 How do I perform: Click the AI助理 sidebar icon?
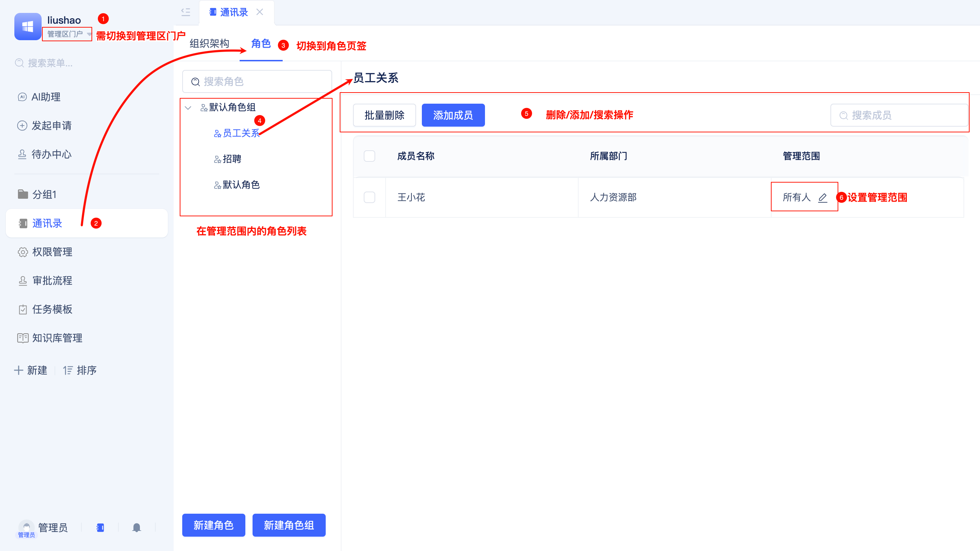23,97
